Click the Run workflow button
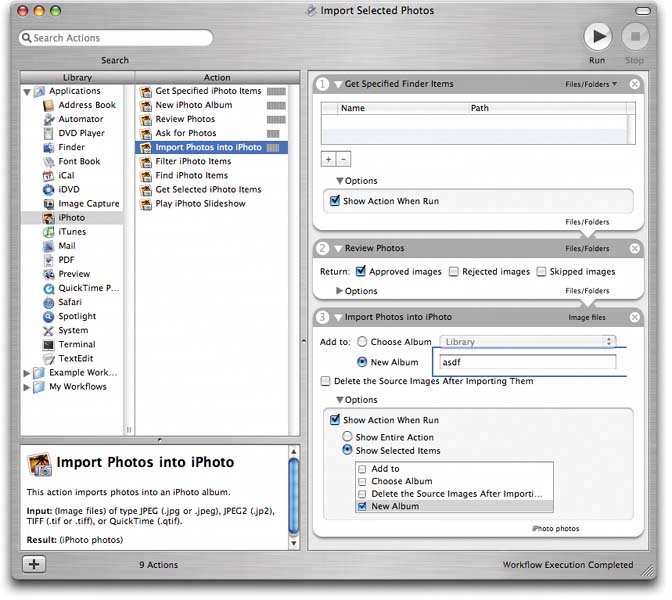 pos(598,37)
